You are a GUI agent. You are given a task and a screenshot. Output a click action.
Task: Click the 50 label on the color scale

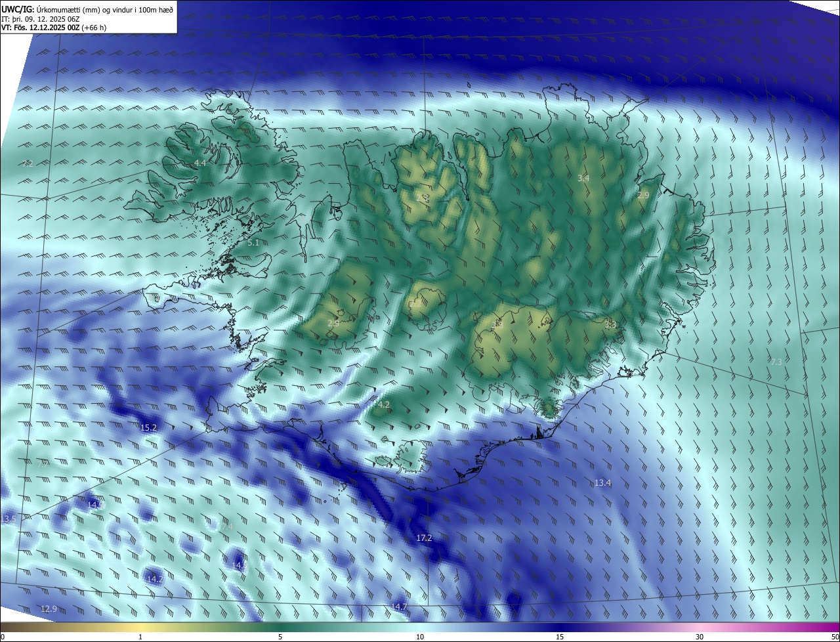tap(835, 637)
